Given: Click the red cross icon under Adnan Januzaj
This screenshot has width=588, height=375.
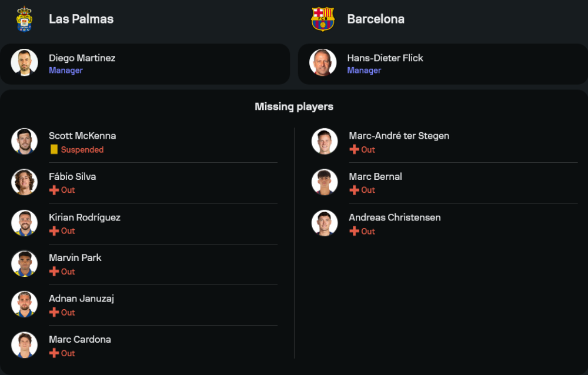Looking at the screenshot, I should [x=54, y=313].
